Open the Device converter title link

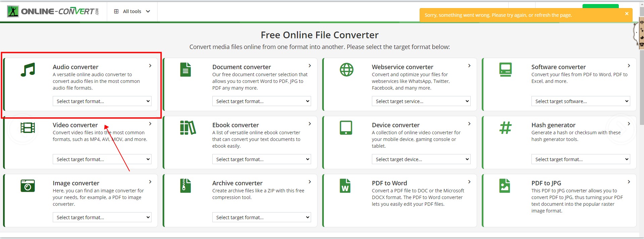click(x=395, y=125)
